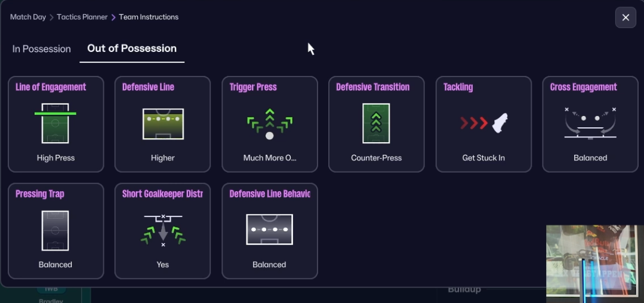Change the Counter-Press setting

click(x=376, y=158)
